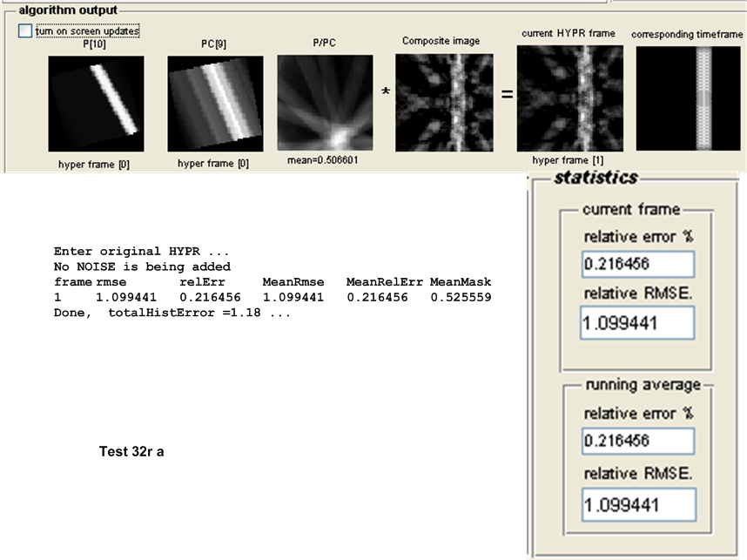The width and height of the screenshot is (747, 560).
Task: Click the equals sign before HYPR frame
Action: point(506,93)
